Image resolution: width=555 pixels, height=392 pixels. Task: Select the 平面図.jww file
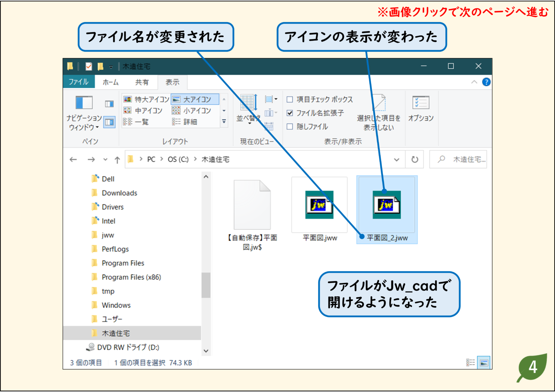tap(319, 204)
